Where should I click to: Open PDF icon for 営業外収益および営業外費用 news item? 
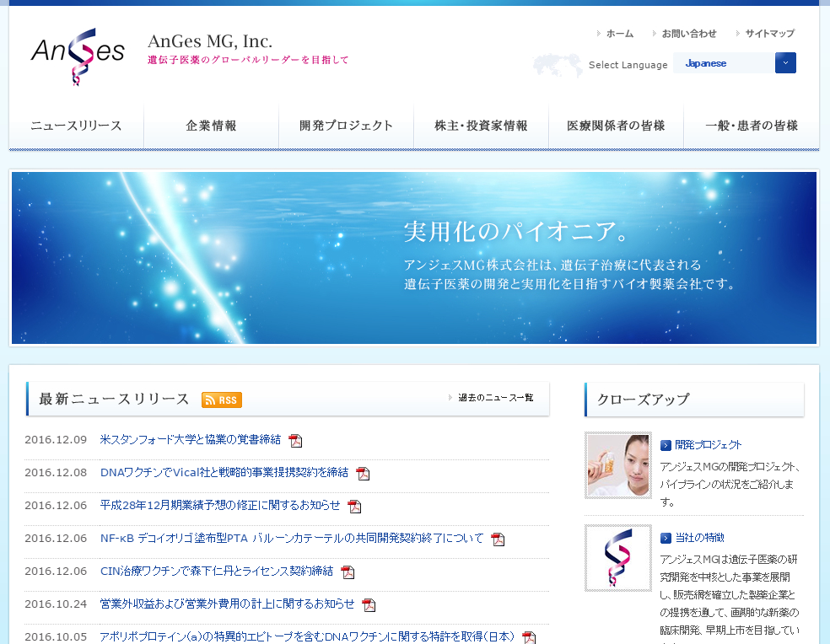pos(369,604)
